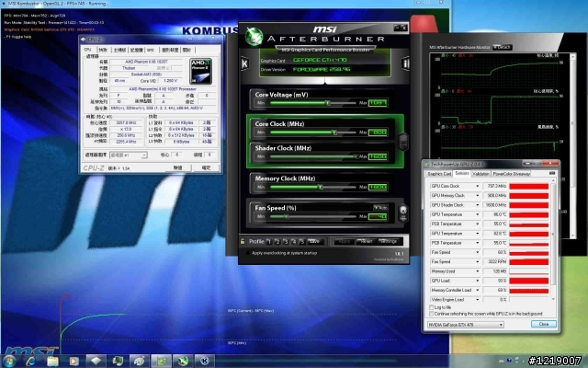Click the Kombustor 'K' button in Afterburner

point(244,63)
